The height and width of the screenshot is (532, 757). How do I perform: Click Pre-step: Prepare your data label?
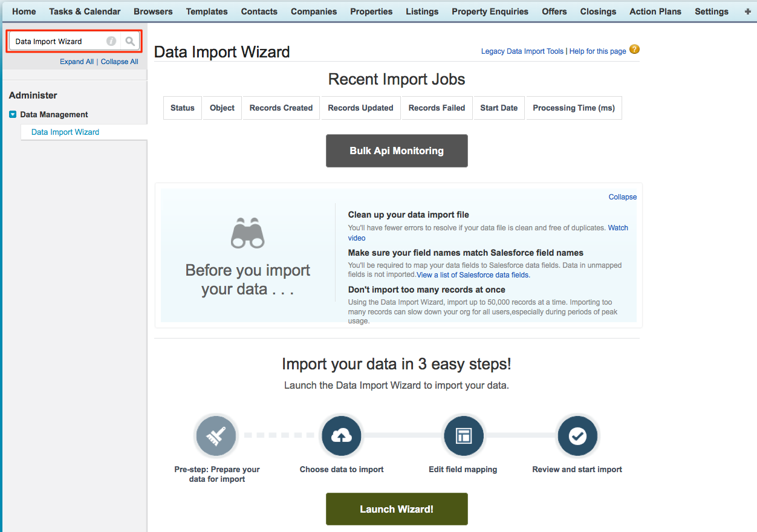point(217,474)
